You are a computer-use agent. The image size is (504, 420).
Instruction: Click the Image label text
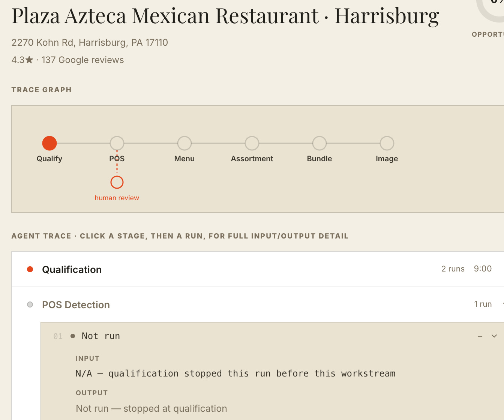click(387, 159)
